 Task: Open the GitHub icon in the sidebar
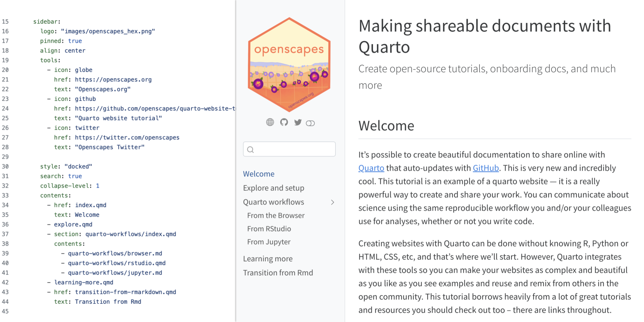pos(284,122)
